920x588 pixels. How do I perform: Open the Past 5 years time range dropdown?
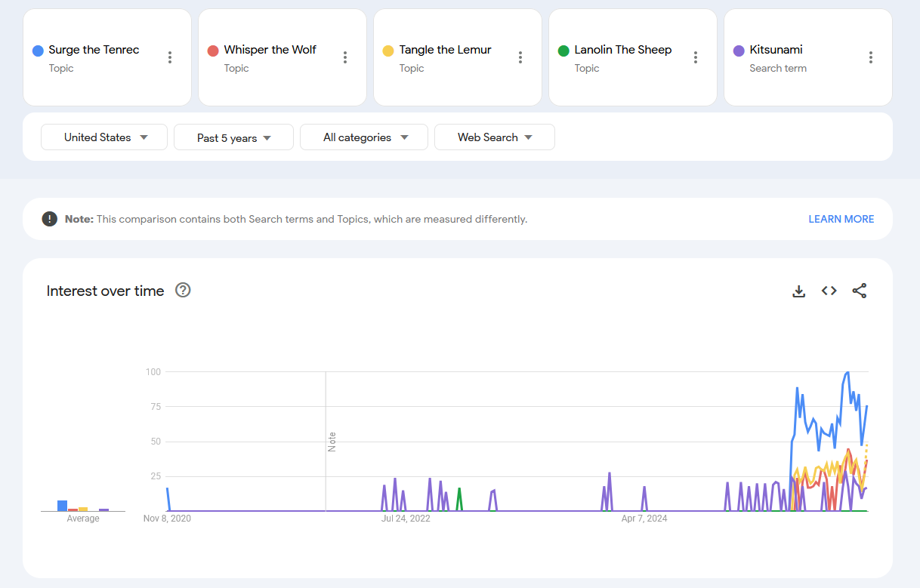click(233, 137)
